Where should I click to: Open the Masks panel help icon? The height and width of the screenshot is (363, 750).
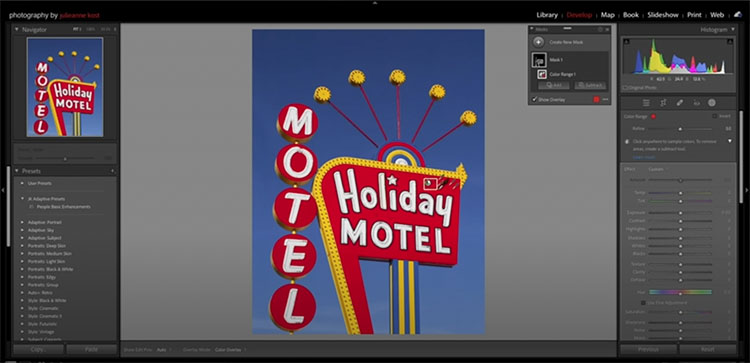click(x=601, y=29)
